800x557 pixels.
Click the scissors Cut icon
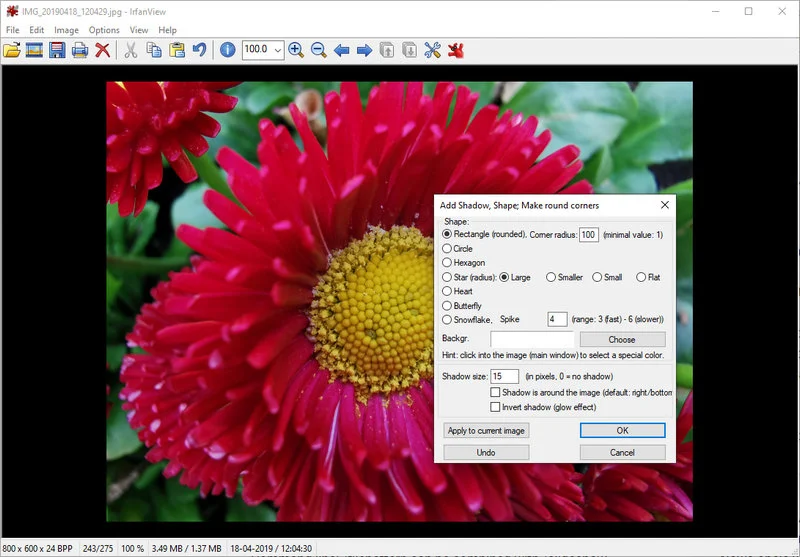tap(130, 50)
